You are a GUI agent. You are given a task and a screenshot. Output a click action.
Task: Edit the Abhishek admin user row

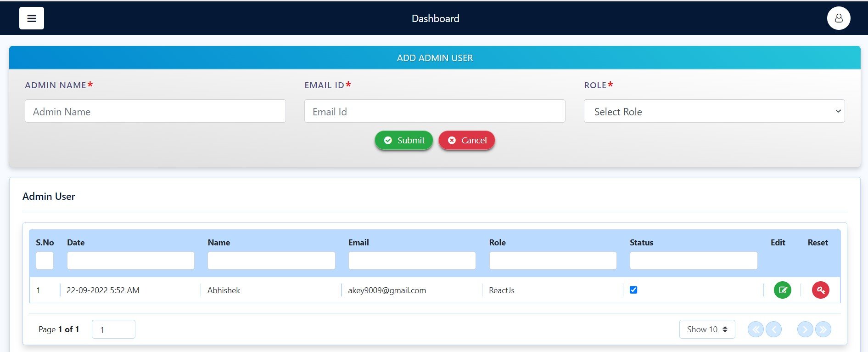pos(783,290)
